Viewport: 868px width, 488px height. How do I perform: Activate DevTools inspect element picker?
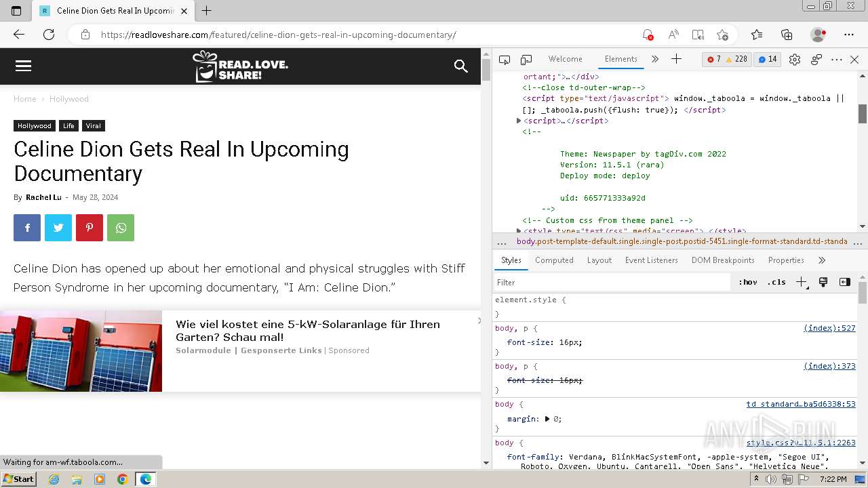[505, 60]
